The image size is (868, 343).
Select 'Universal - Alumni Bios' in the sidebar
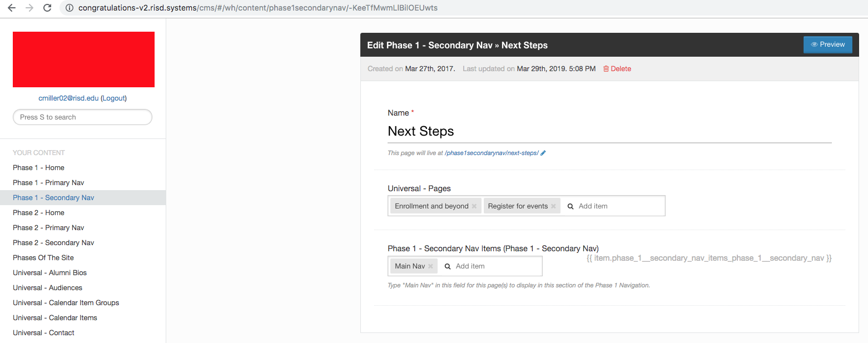click(48, 272)
